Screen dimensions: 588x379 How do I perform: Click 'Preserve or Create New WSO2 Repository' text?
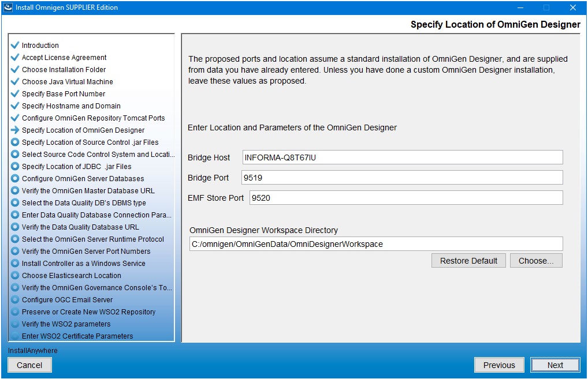pos(88,312)
